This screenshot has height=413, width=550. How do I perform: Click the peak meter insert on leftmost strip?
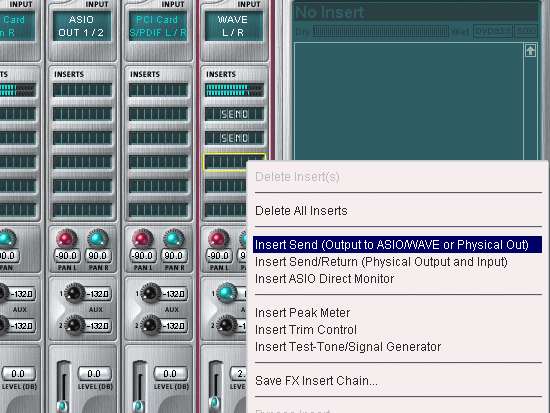click(x=18, y=90)
